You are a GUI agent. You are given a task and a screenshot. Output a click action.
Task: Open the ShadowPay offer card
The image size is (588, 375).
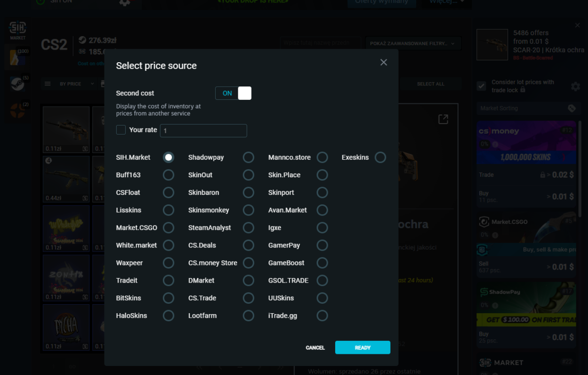pyautogui.click(x=526, y=315)
